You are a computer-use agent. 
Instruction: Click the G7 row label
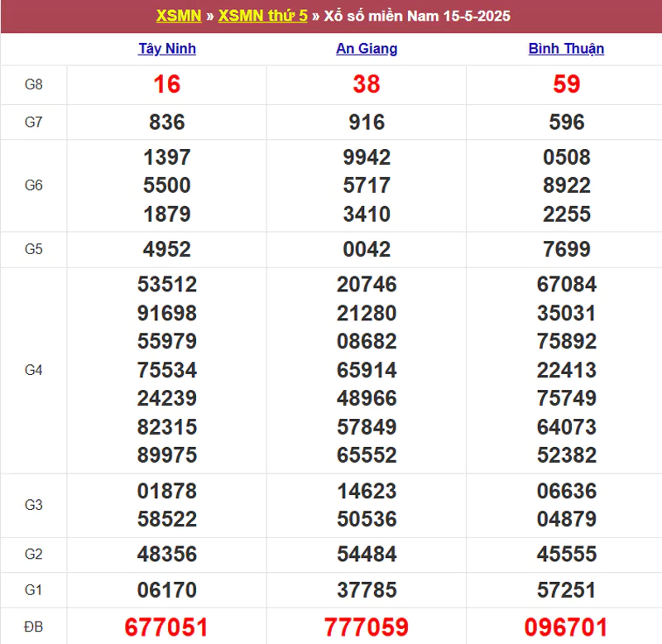pos(34,122)
